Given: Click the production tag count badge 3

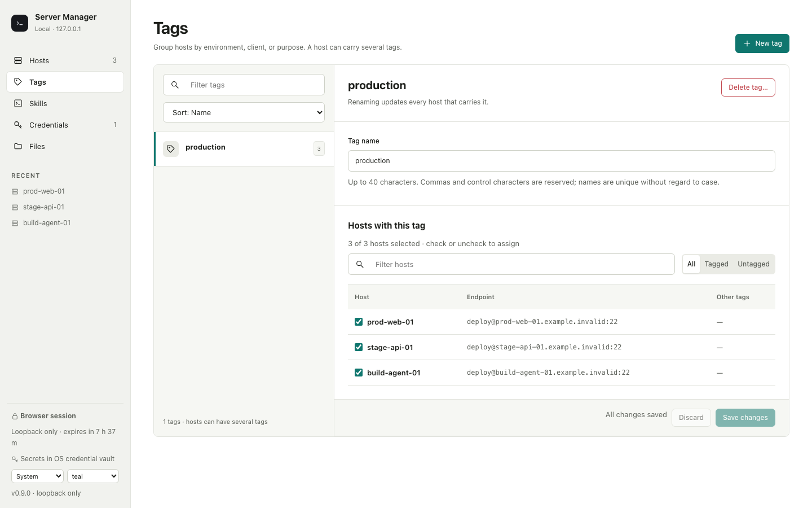Looking at the screenshot, I should (319, 148).
